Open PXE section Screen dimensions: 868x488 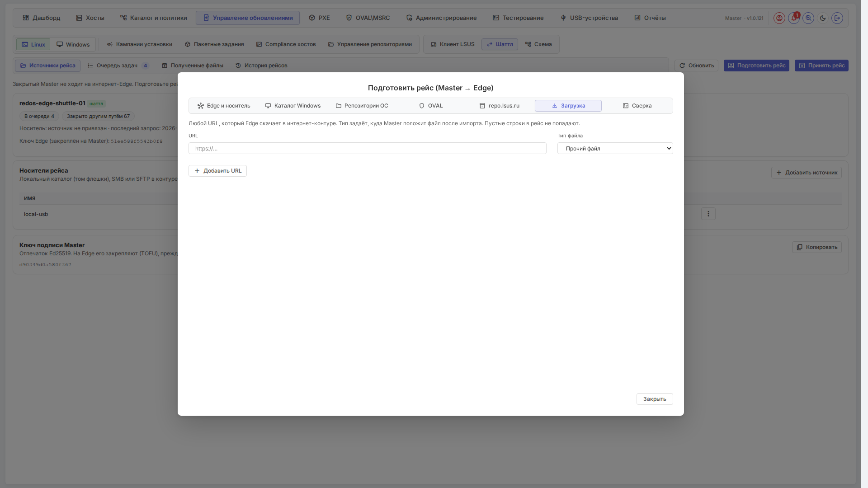tap(319, 18)
